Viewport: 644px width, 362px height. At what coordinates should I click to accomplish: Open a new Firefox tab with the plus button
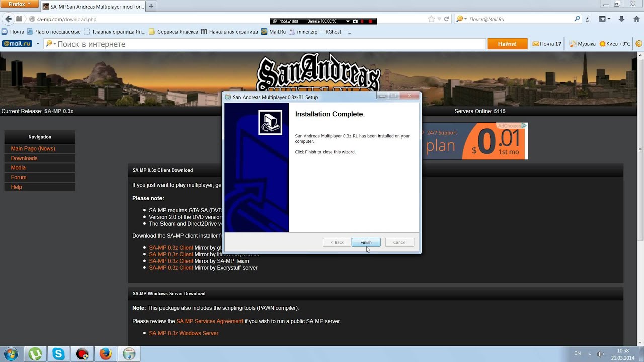[151, 6]
